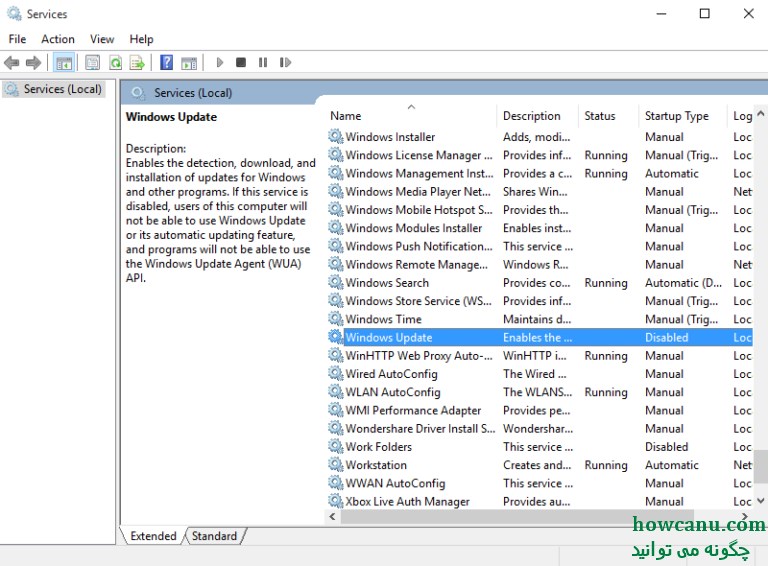
Task: Open the Help menu
Action: click(x=141, y=39)
